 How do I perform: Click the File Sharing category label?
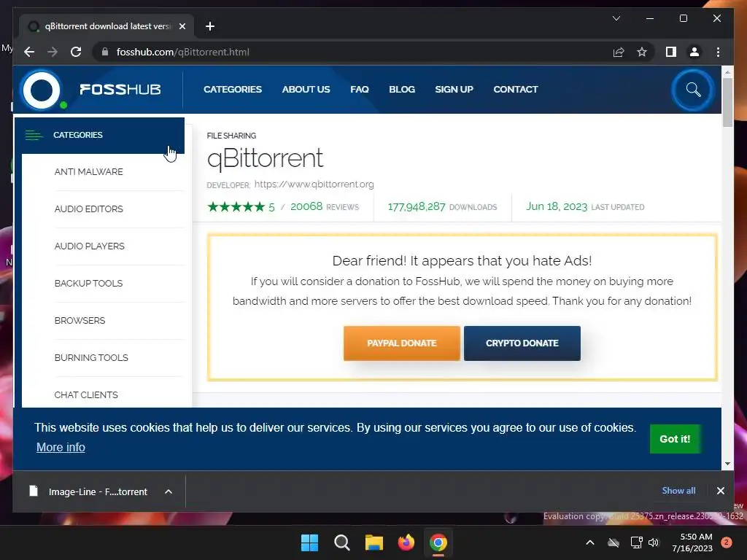coord(231,136)
